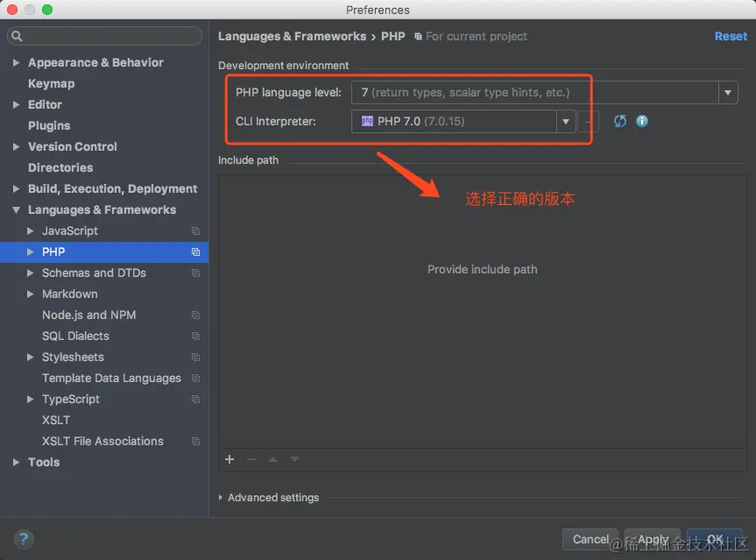
Task: Click the Reset link
Action: [731, 36]
